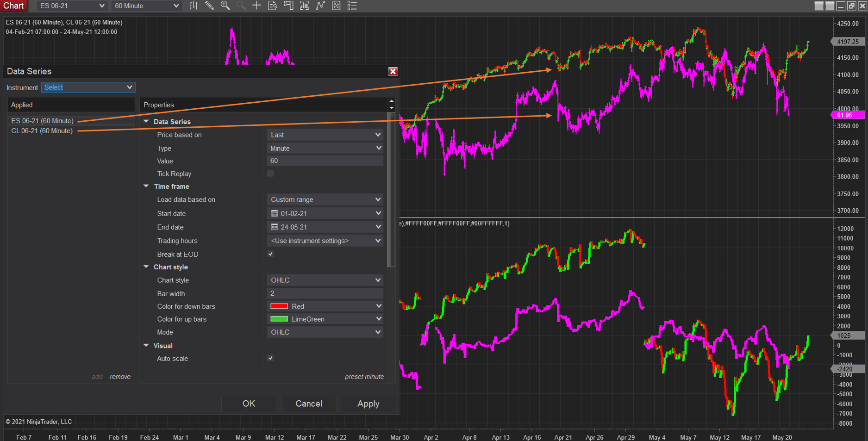Select the Drawing tools pencil icon
This screenshot has width=868, height=441.
coord(209,6)
